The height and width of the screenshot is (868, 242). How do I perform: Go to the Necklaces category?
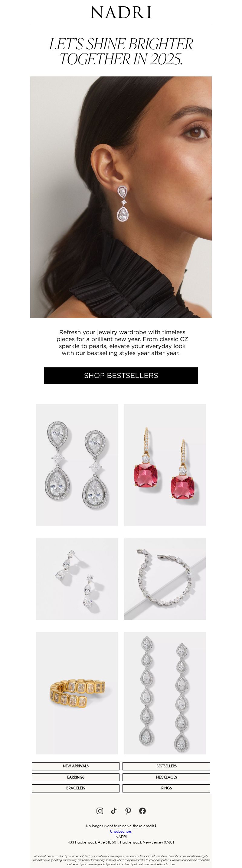(x=166, y=777)
